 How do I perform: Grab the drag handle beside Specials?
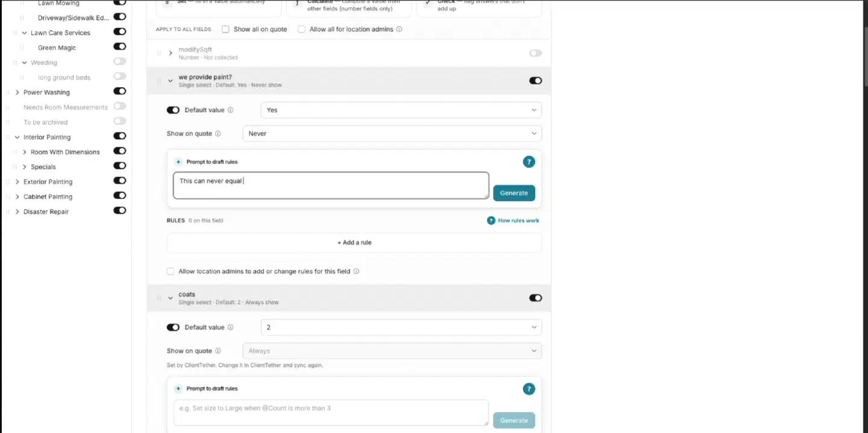(15, 167)
